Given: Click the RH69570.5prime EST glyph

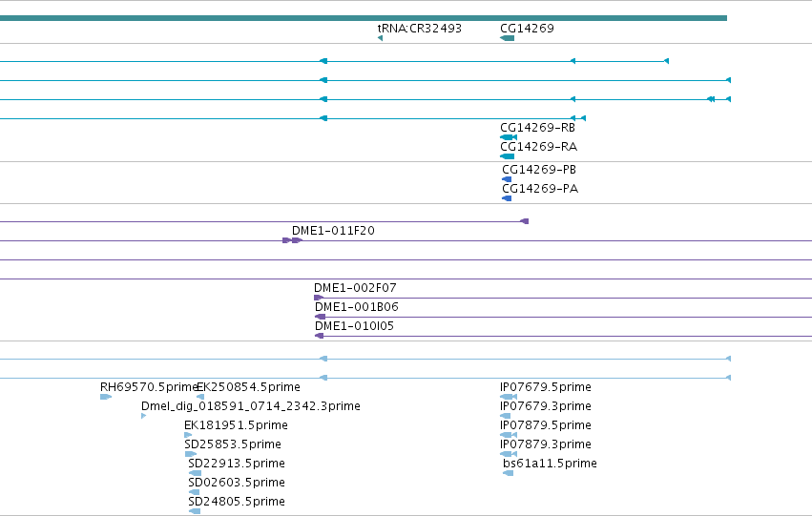Looking at the screenshot, I should click(106, 397).
